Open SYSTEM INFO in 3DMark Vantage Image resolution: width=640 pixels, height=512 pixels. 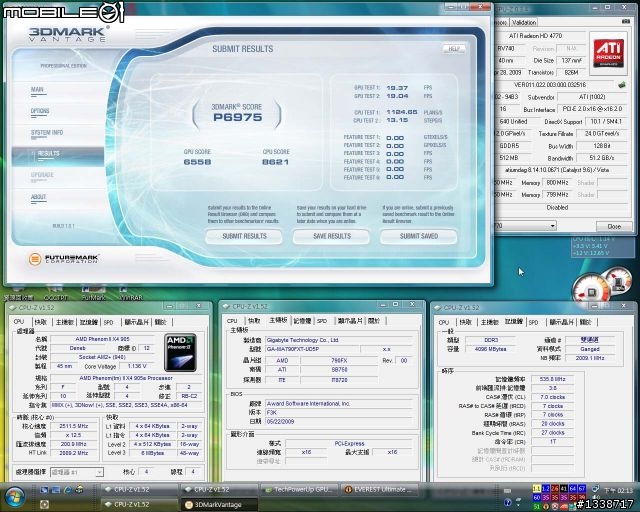pos(47,133)
